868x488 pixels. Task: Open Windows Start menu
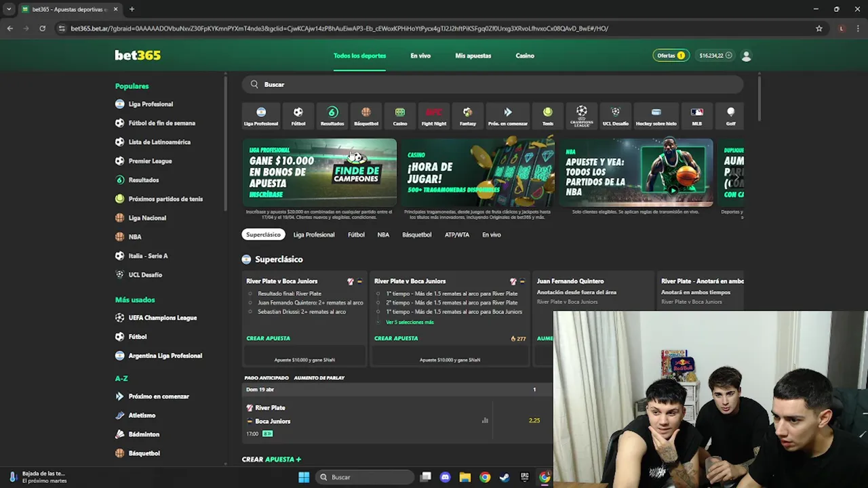pyautogui.click(x=304, y=477)
